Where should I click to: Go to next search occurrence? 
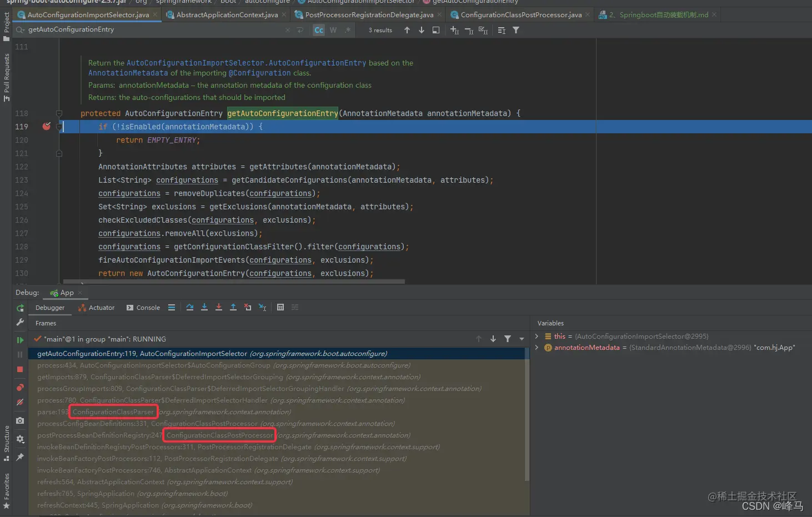[422, 30]
